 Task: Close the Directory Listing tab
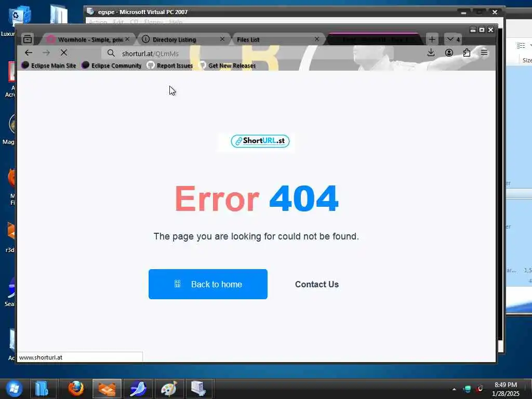pos(222,39)
